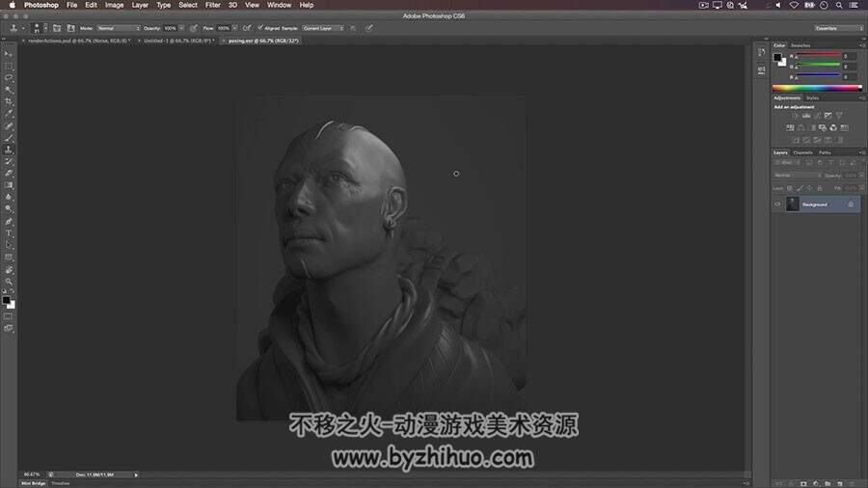Select the Gradient tool
Screen dimensions: 868x488
(9, 186)
